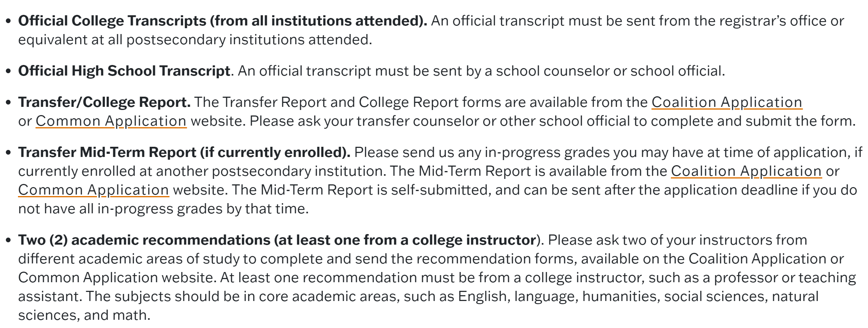This screenshot has height=328, width=868.
Task: Click bullet point beside Transfer/College Report
Action: click(x=9, y=103)
